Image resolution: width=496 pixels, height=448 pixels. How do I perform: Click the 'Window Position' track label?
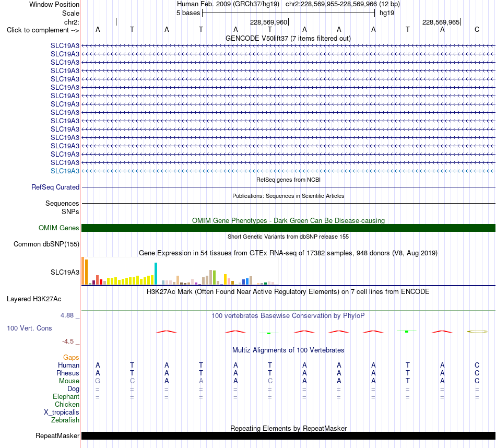coord(54,4)
